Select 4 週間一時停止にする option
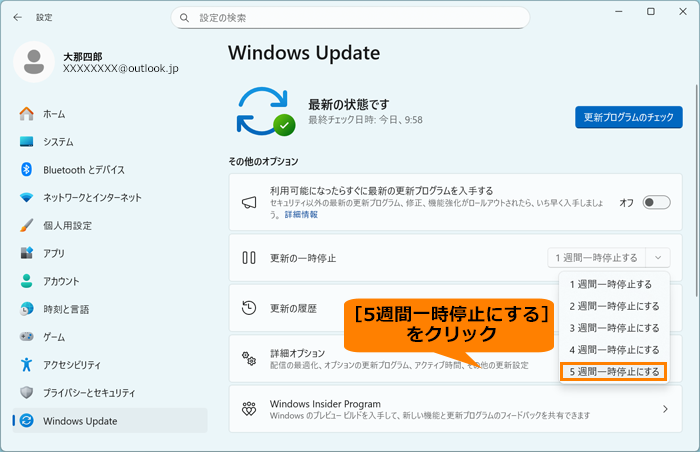 coord(614,350)
